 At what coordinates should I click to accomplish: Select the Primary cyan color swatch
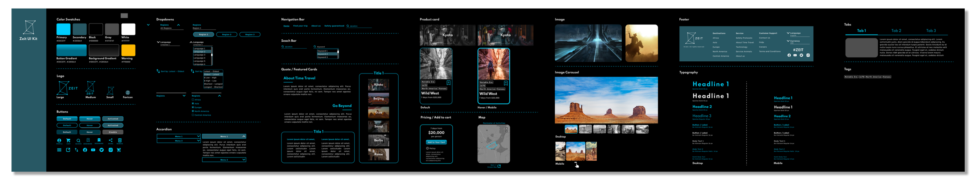tap(64, 29)
